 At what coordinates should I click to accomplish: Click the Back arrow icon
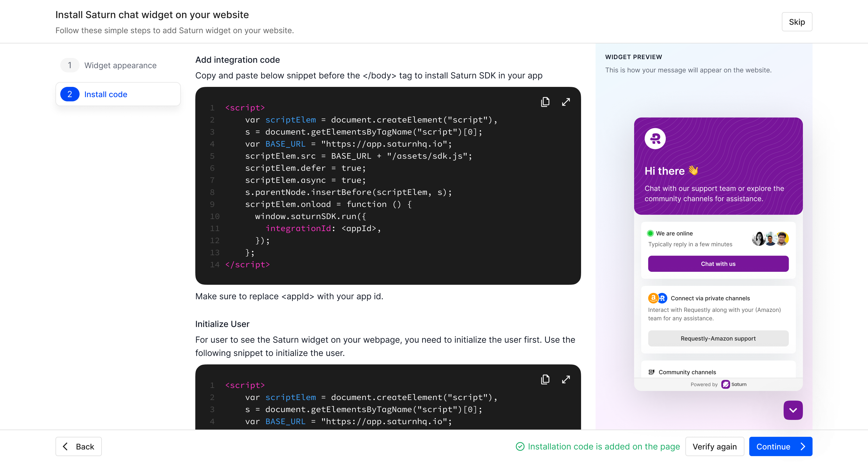[x=65, y=446]
